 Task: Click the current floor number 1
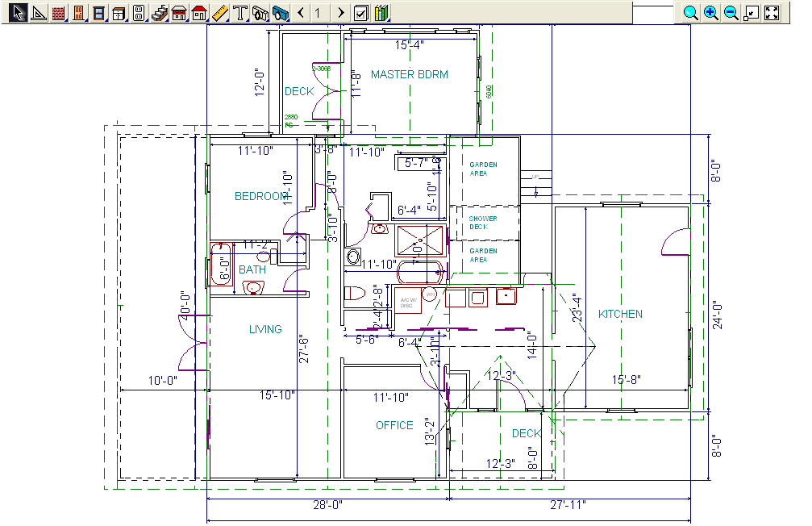[x=320, y=13]
